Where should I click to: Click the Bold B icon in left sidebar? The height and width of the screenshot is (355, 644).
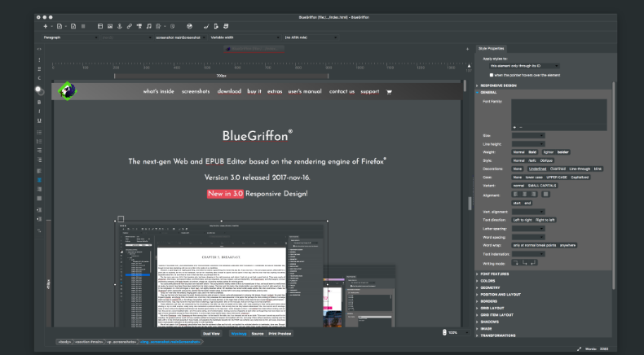39,103
